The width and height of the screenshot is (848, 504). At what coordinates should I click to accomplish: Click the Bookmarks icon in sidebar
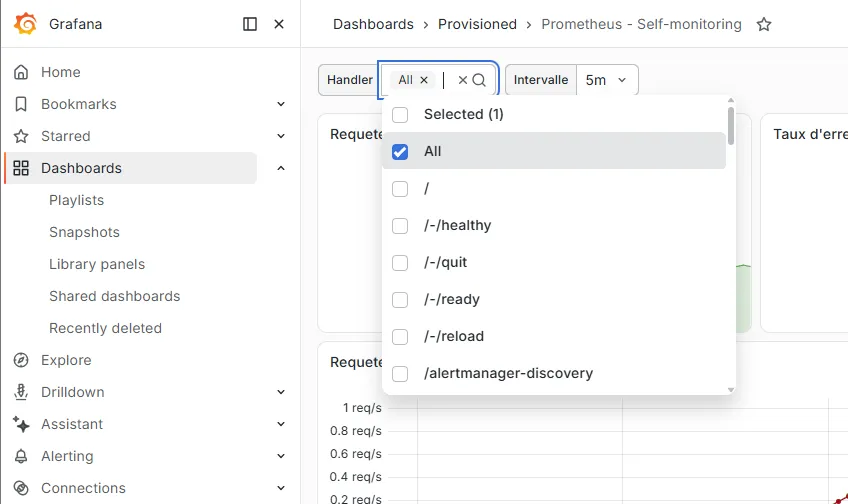click(x=21, y=104)
